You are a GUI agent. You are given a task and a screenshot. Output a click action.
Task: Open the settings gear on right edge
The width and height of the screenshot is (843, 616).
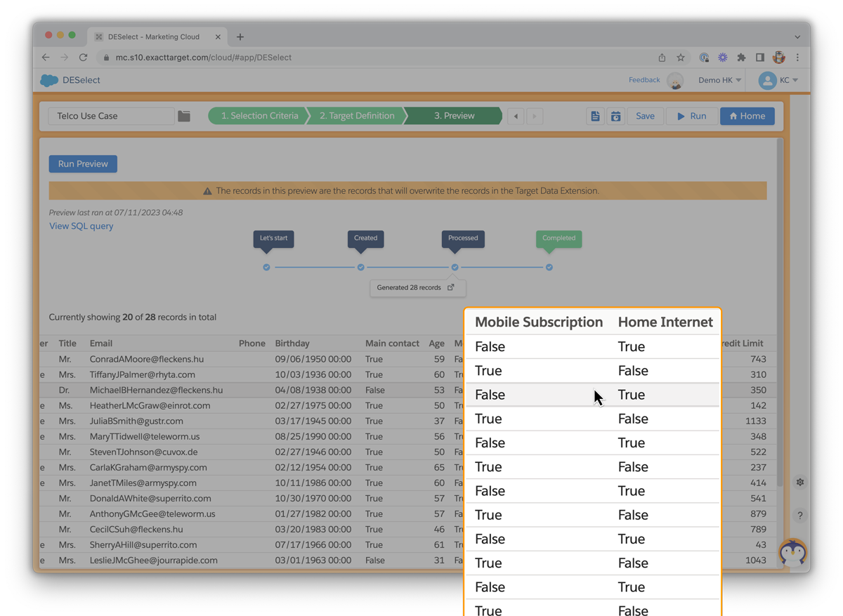(x=799, y=483)
